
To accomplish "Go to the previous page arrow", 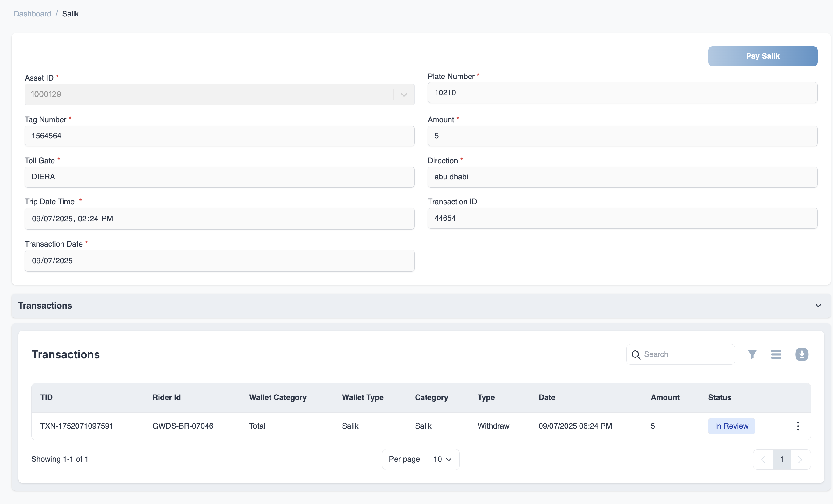I will 763,459.
